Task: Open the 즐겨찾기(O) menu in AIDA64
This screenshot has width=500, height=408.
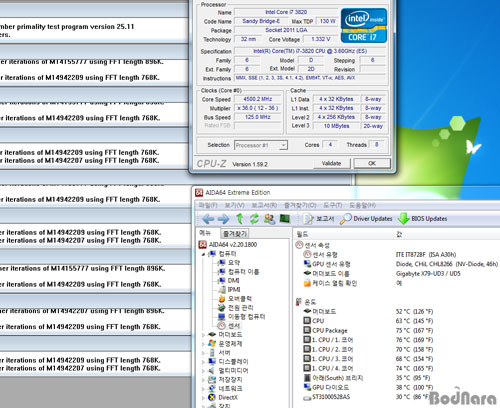Action: pos(300,205)
